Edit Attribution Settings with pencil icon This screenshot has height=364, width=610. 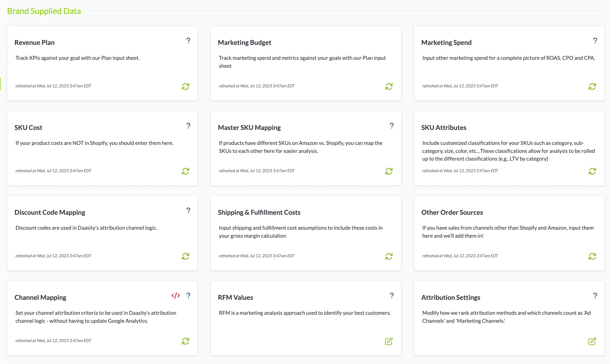coord(592,341)
